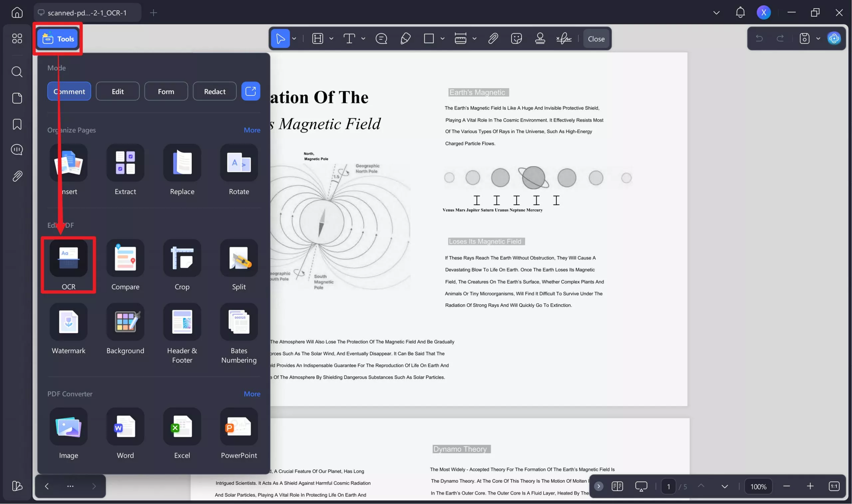This screenshot has width=852, height=504.
Task: Click the attachment paperclip in left sidebar
Action: 17,176
